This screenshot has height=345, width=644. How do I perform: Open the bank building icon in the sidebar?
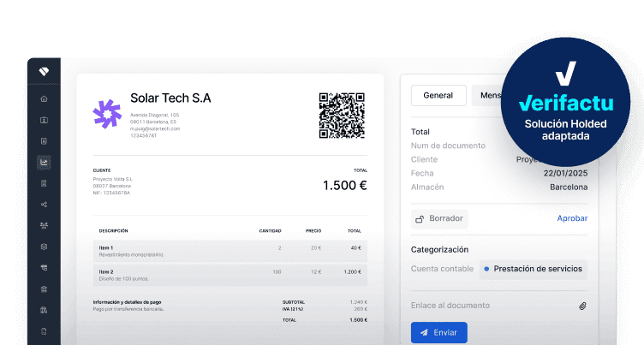point(44,289)
